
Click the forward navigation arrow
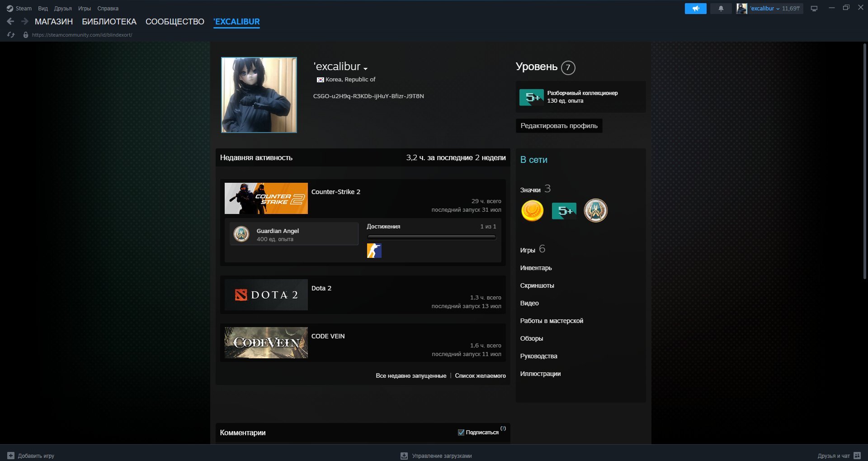click(25, 21)
